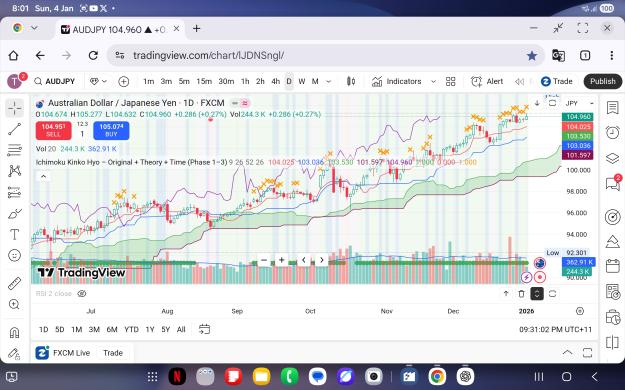This screenshot has width=625, height=390.
Task: Open the emoji icons tool
Action: tap(15, 255)
